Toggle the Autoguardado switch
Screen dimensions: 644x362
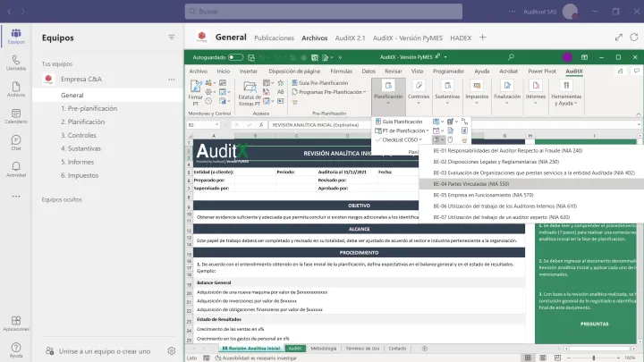pos(235,57)
